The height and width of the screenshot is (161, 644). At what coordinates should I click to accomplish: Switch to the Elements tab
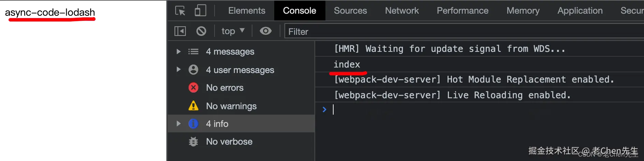coord(247,11)
